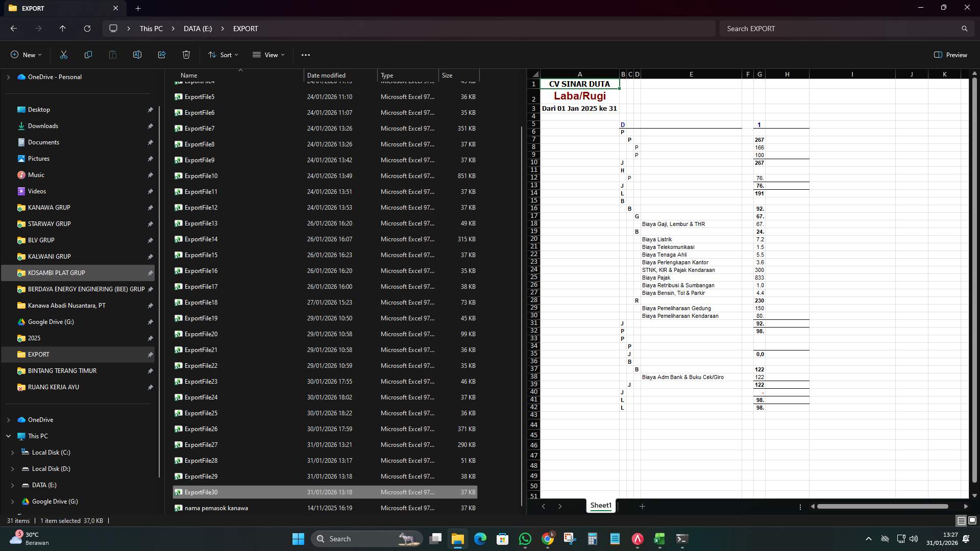980x551 pixels.
Task: Toggle the Preview pane off
Action: tap(950, 55)
